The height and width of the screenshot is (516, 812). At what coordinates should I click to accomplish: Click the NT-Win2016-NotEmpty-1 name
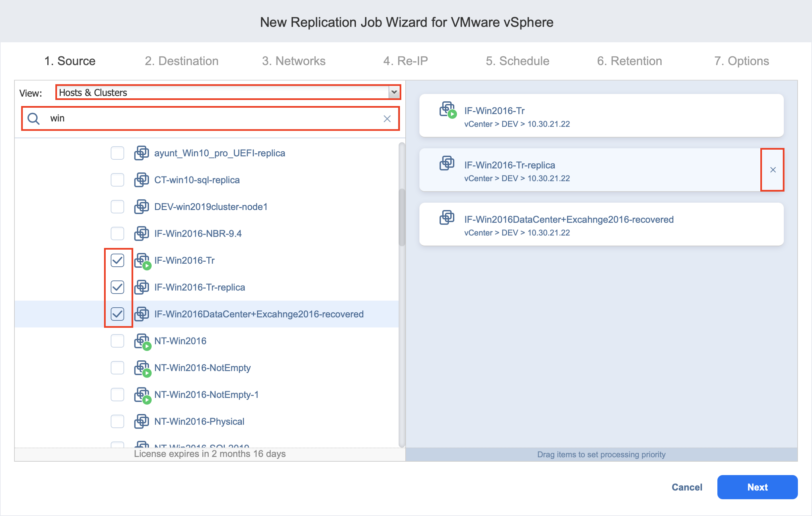pyautogui.click(x=206, y=395)
